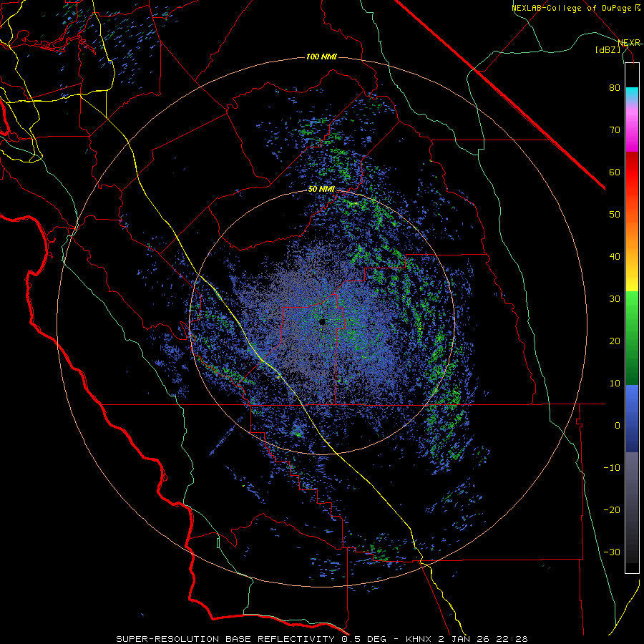
Task: Click the 60 value on the dBZ scale
Action: pyautogui.click(x=615, y=172)
